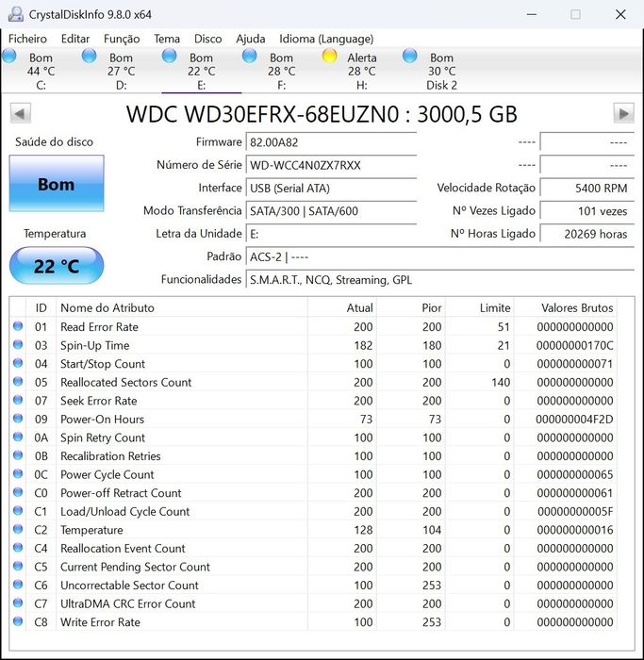Select yellow Alerta orb for drive H:
Screen dimensions: 644x660
click(x=330, y=56)
